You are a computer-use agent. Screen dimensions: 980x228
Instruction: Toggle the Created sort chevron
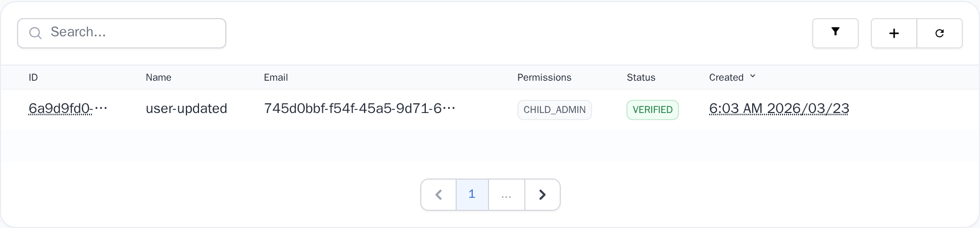(753, 76)
